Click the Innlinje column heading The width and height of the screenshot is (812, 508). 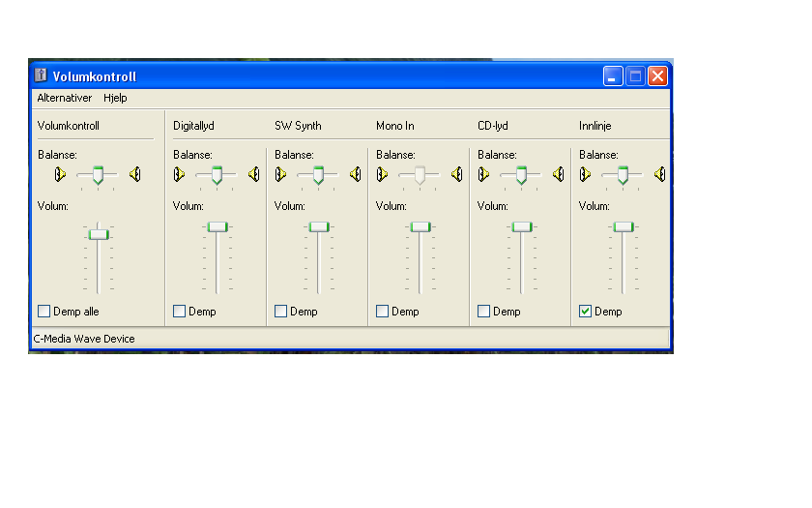[595, 126]
